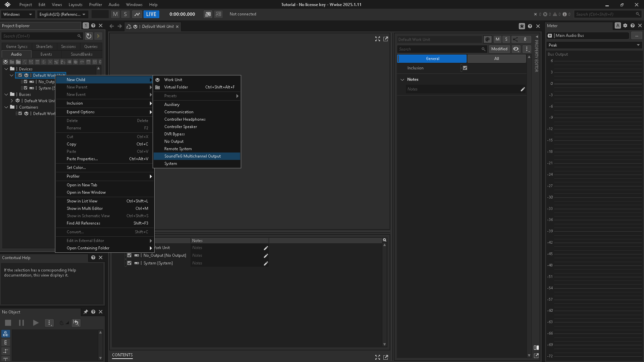Open the color palette icon in Property Editor
Screen dimensions: 644x362
point(488,39)
